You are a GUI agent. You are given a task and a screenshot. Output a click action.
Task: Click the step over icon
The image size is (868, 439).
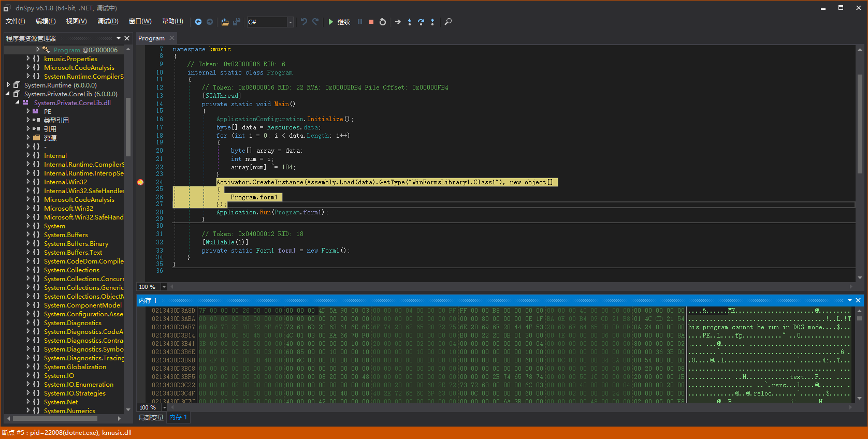pyautogui.click(x=421, y=22)
